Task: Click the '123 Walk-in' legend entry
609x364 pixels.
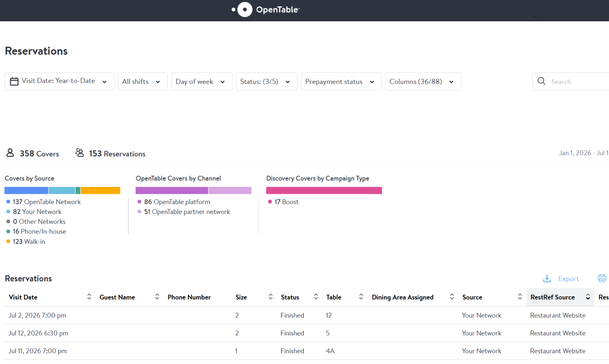Action: [26, 242]
